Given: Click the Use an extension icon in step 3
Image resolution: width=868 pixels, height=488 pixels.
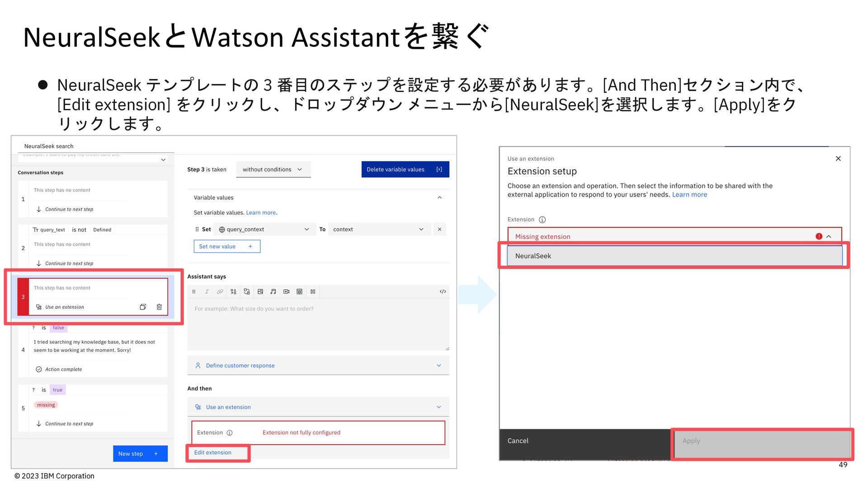Looking at the screenshot, I should 39,307.
